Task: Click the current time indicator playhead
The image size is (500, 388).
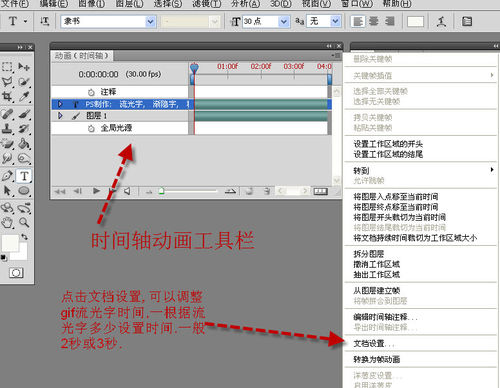Action: click(x=194, y=68)
